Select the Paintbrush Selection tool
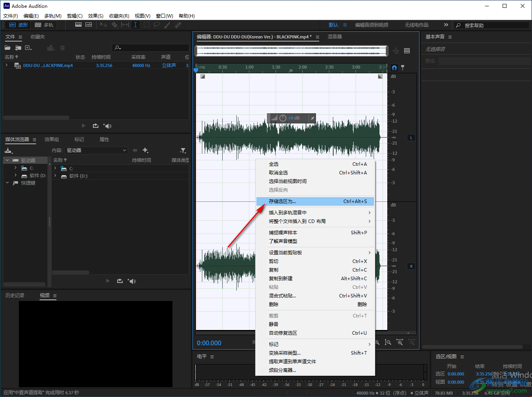The image size is (532, 397). 167,25
